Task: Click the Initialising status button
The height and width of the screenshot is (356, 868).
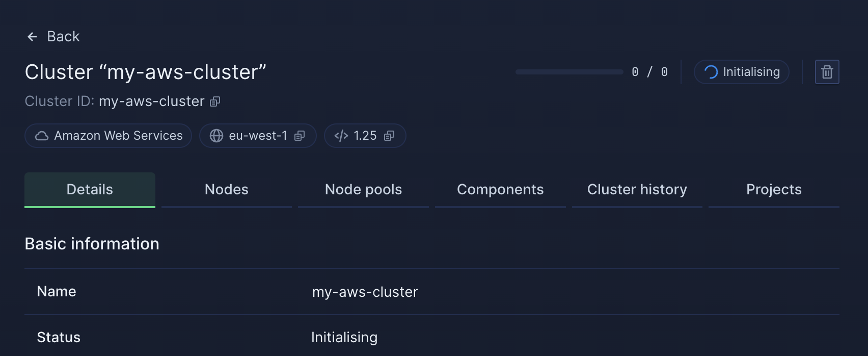Action: coord(741,72)
